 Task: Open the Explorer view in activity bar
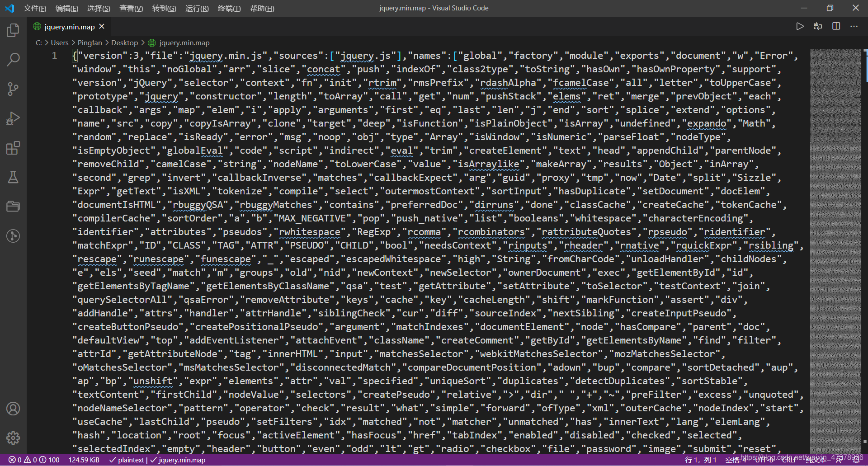coord(13,30)
